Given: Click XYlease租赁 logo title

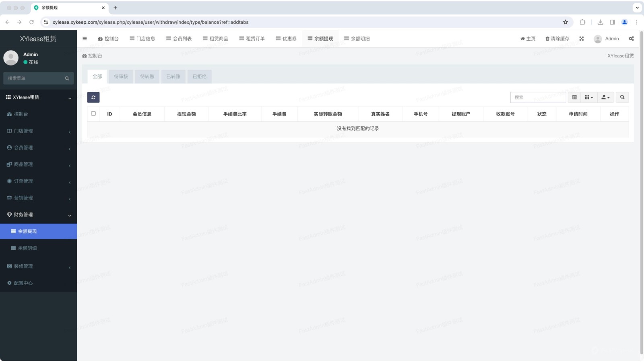Looking at the screenshot, I should [x=38, y=39].
